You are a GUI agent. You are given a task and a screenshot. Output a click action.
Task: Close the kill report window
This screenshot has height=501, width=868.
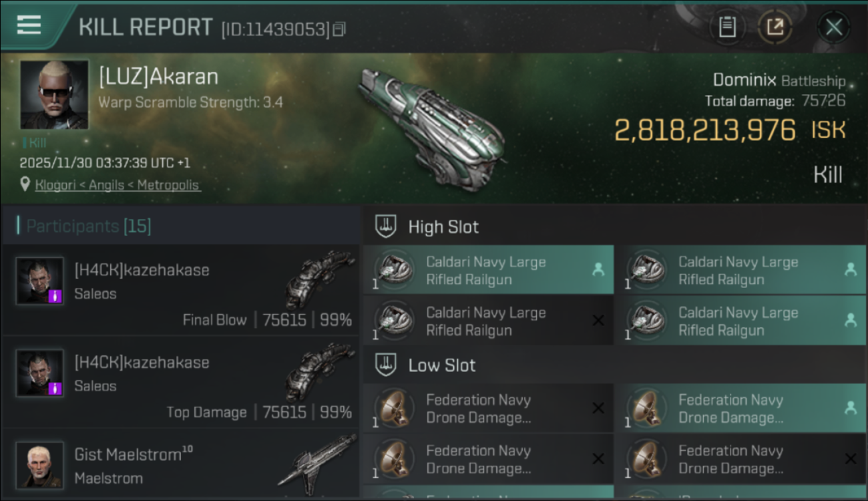[x=833, y=27]
